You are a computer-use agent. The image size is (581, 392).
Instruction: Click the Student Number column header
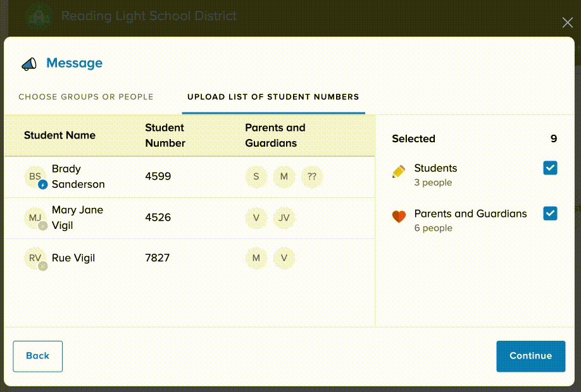point(165,135)
